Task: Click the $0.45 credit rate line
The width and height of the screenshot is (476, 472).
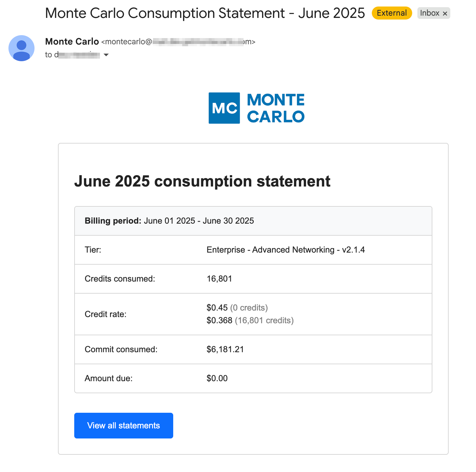Action: 237,308
